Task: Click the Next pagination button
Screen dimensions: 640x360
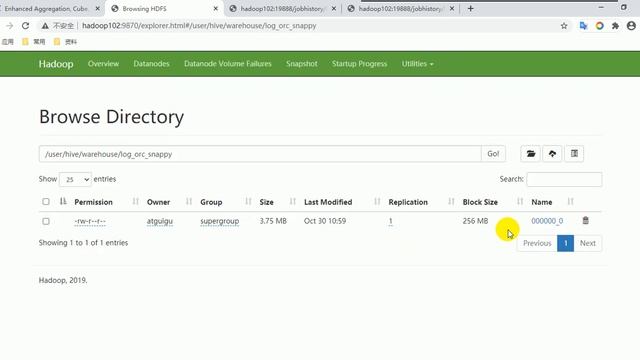Action: (588, 243)
